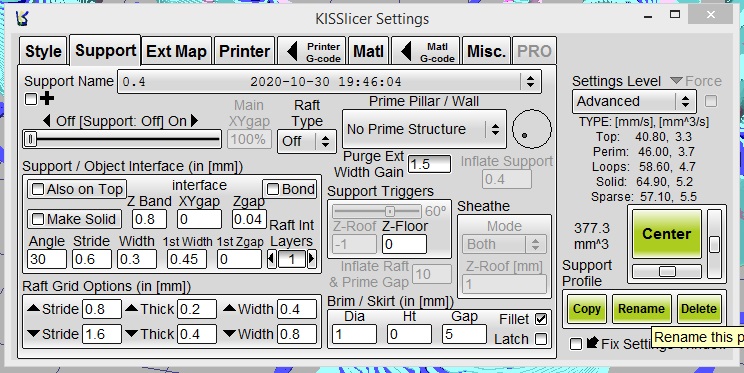Open the Matl G-code tab
744x373 pixels.
(426, 51)
